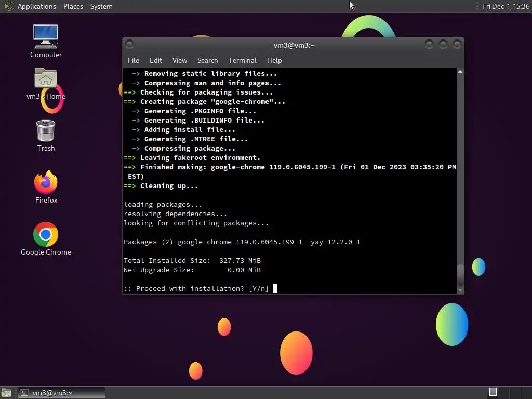Image resolution: width=532 pixels, height=399 pixels.
Task: Click the clock showing Fri Dec 1, 15:36
Action: pyautogui.click(x=506, y=6)
